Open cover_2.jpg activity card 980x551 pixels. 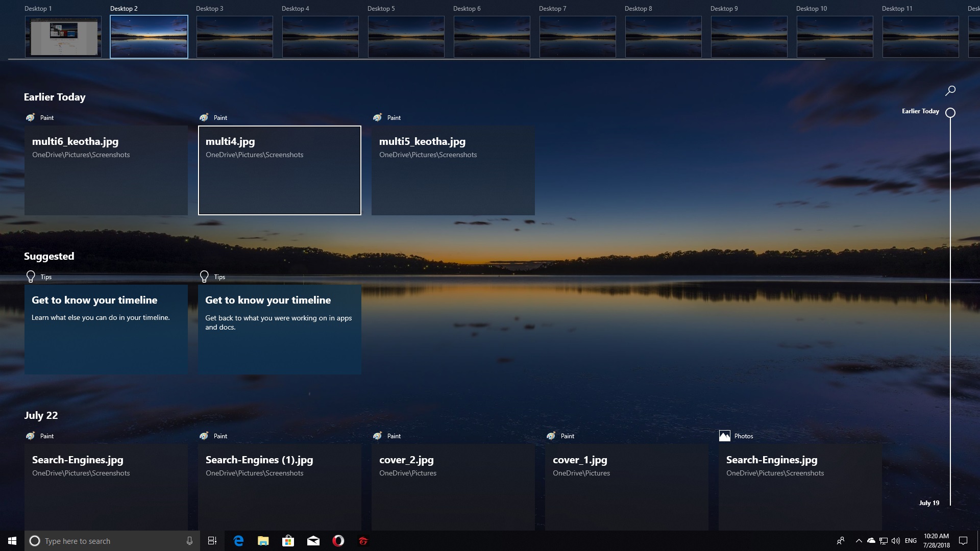coord(453,487)
